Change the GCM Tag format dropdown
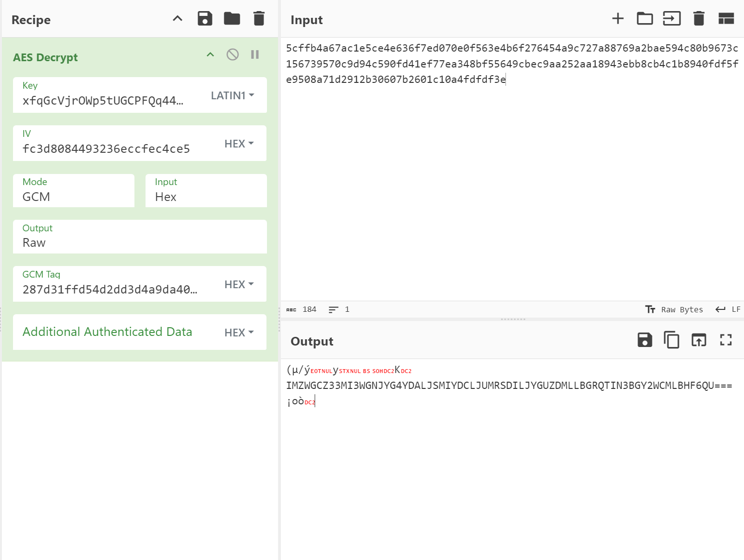This screenshot has width=744, height=560. (x=239, y=284)
